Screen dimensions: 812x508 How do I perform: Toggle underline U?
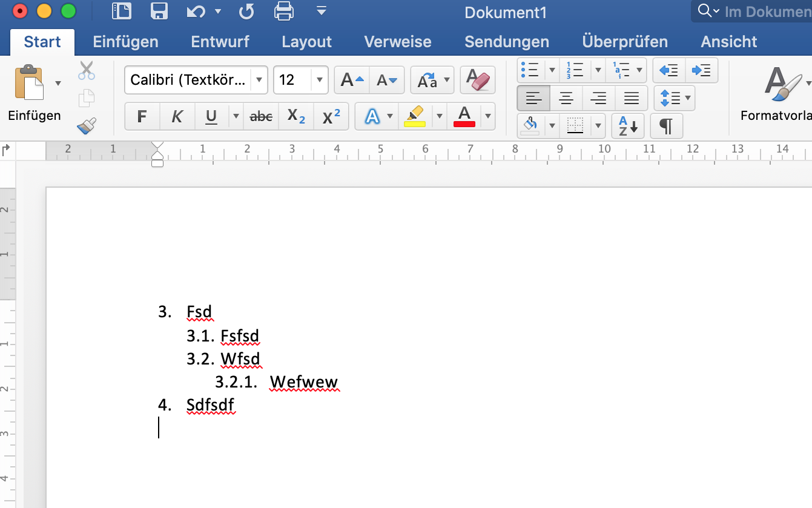click(x=211, y=116)
